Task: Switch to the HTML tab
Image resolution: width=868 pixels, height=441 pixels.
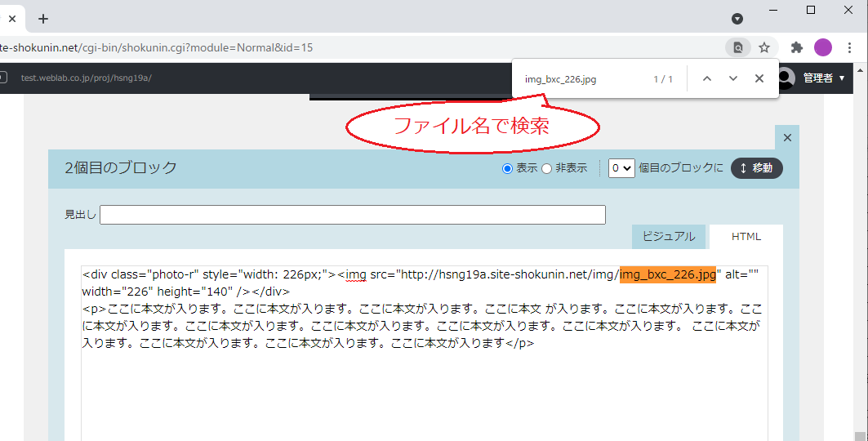Action: [x=746, y=237]
